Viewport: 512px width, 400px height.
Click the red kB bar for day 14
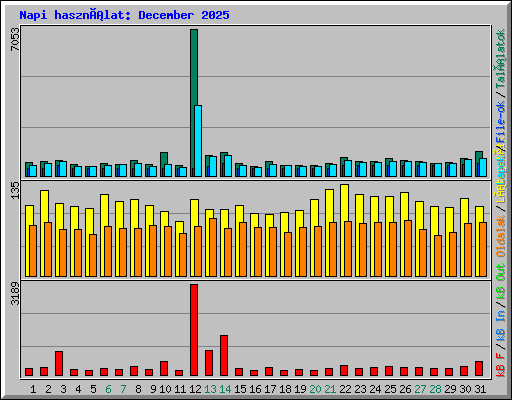tap(224, 356)
